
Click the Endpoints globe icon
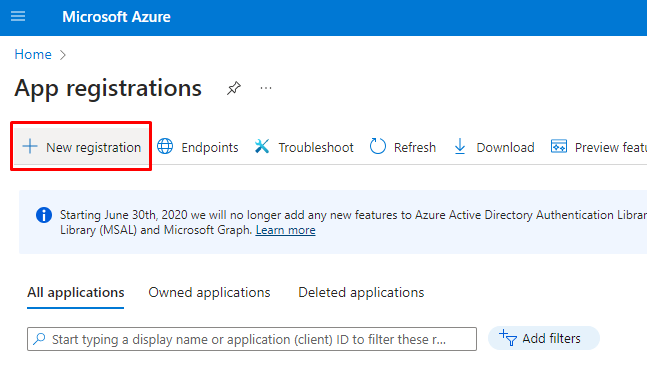coord(165,146)
